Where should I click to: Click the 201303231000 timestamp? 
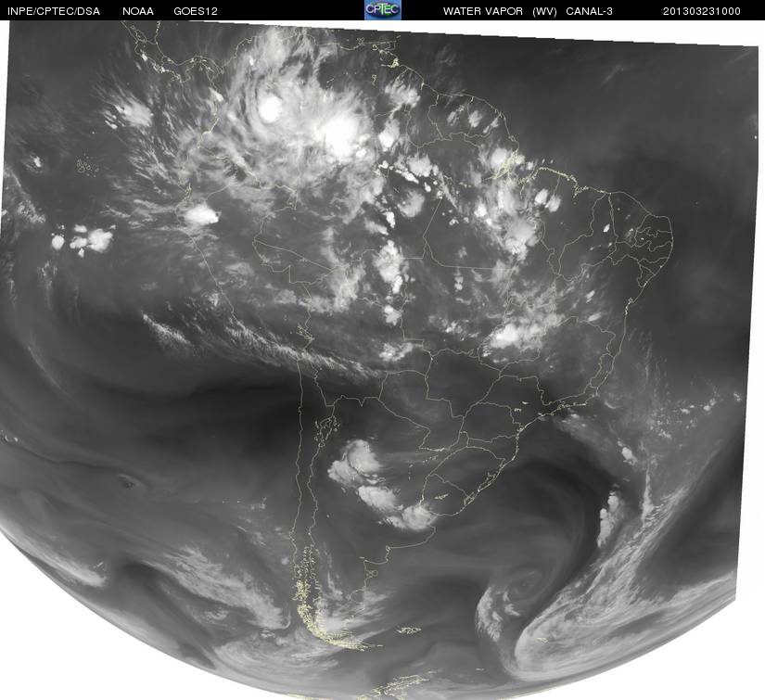tap(701, 11)
